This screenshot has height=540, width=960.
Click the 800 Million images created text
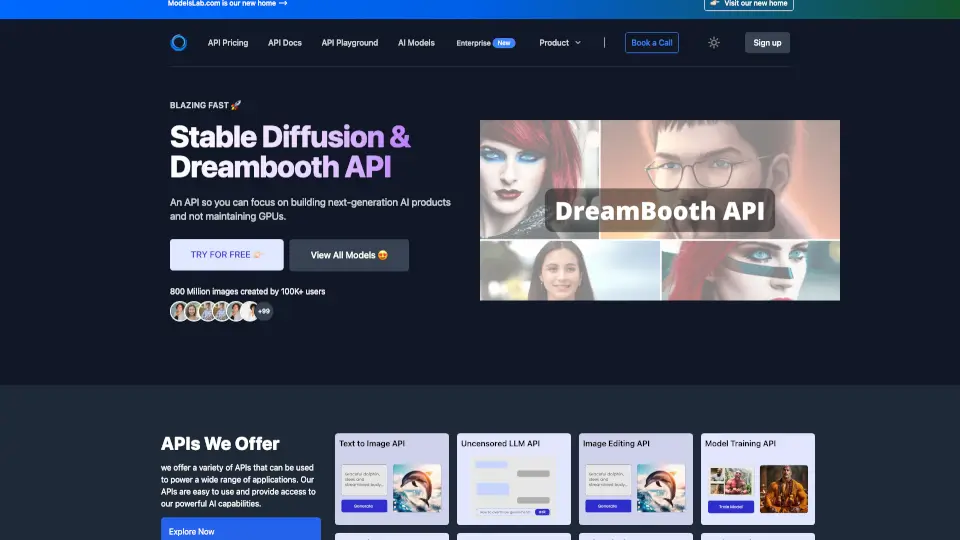(247, 291)
